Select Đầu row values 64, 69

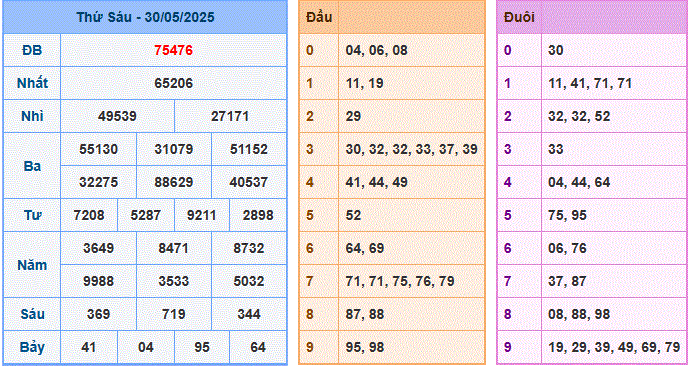(364, 248)
